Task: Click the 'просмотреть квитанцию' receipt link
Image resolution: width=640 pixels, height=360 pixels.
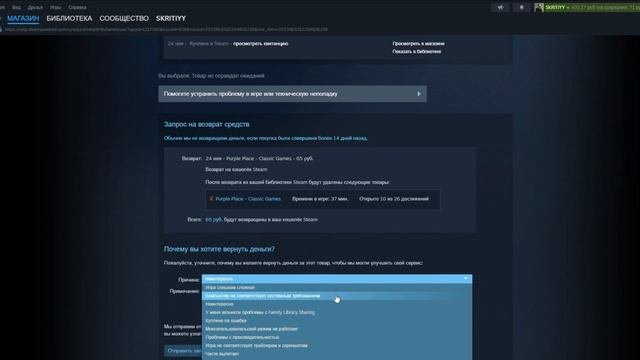Action: (260, 44)
